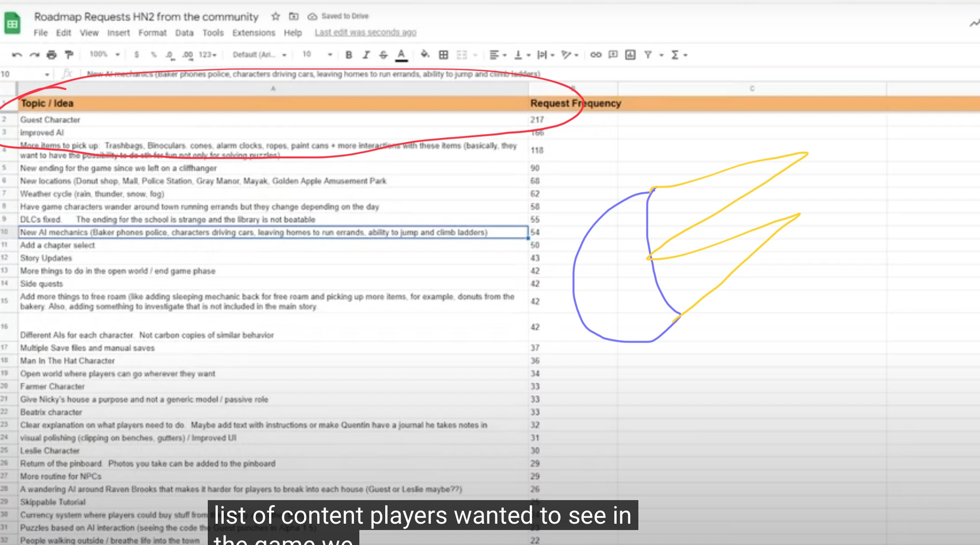Insert a comment via toolbar icon
980x545 pixels.
coord(613,55)
